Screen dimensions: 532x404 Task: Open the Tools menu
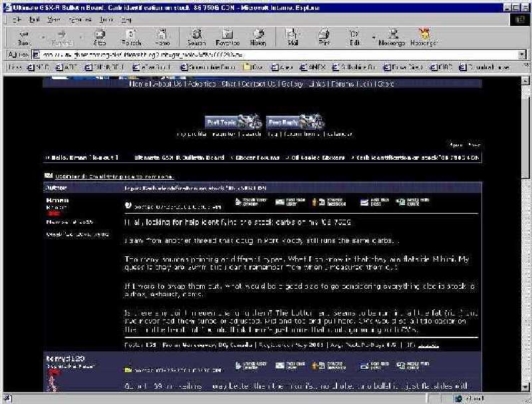(x=106, y=20)
